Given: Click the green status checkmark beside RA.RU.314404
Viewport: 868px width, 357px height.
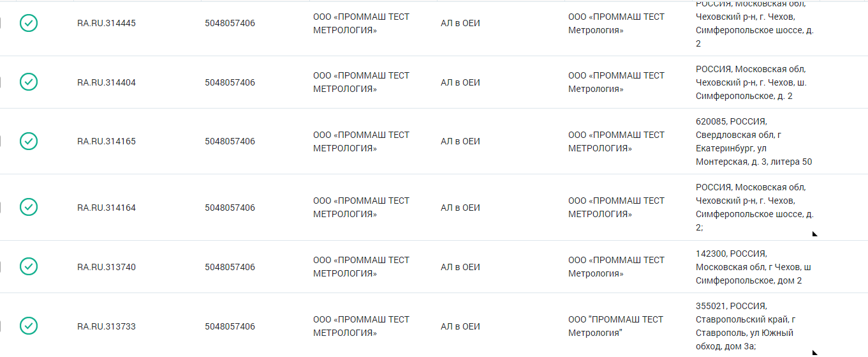Looking at the screenshot, I should [29, 82].
